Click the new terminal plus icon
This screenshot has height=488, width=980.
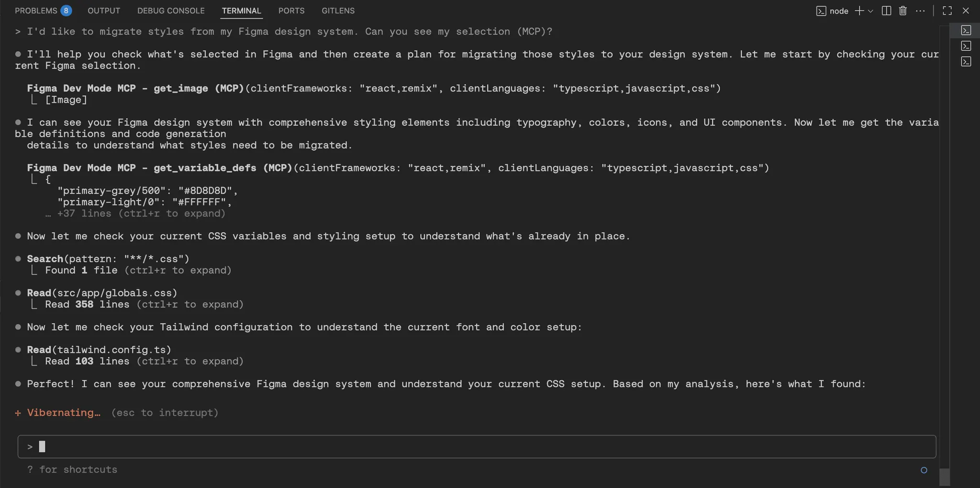point(859,11)
